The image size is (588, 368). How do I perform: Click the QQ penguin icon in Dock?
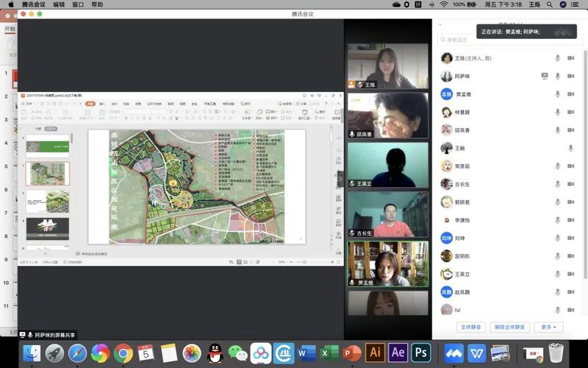pyautogui.click(x=215, y=353)
